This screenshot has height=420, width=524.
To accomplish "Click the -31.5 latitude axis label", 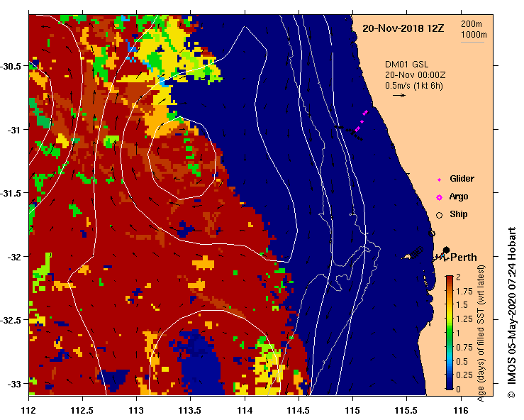I will click(13, 193).
